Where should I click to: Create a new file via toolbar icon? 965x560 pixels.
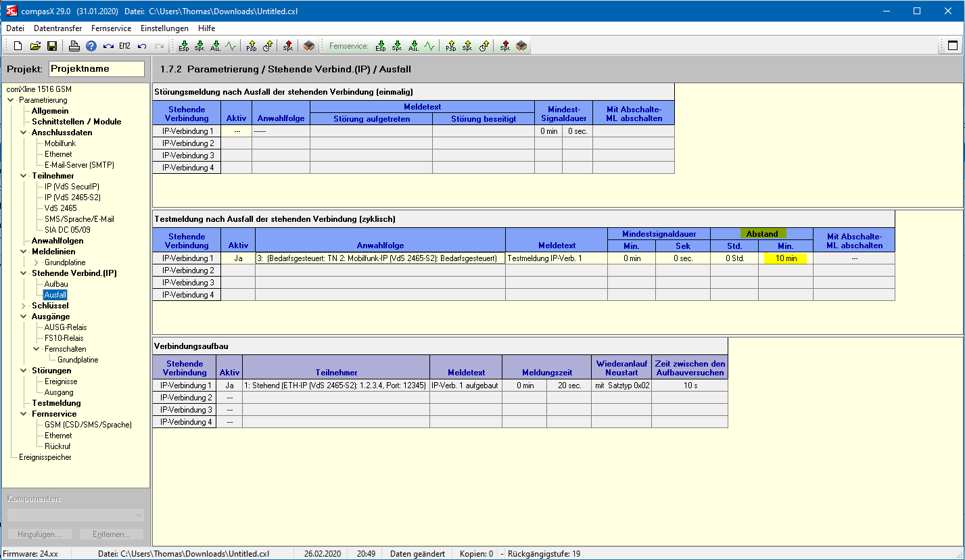click(x=18, y=46)
